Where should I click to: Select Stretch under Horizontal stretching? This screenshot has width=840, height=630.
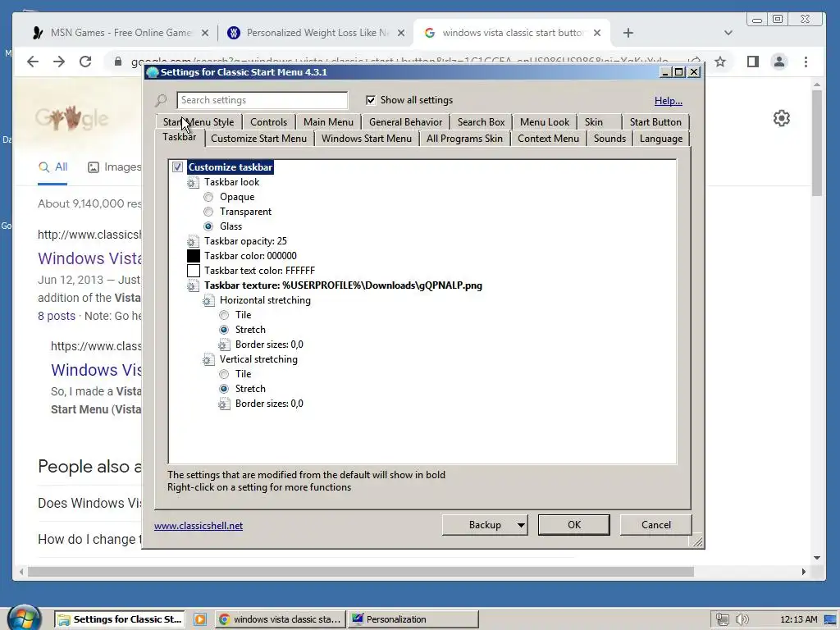pyautogui.click(x=224, y=330)
